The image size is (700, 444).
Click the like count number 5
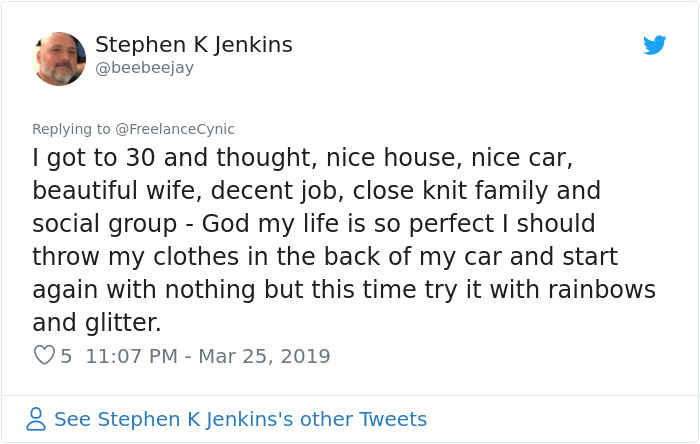point(66,355)
